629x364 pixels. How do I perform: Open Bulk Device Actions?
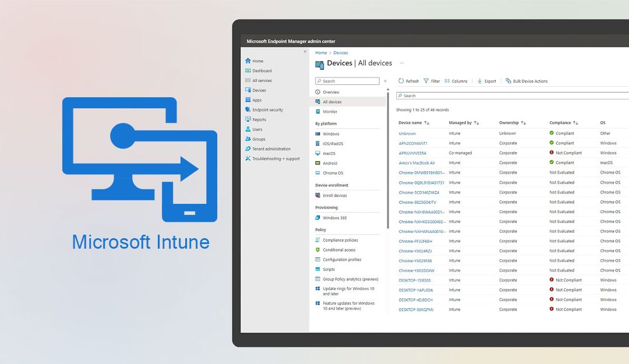pos(526,81)
